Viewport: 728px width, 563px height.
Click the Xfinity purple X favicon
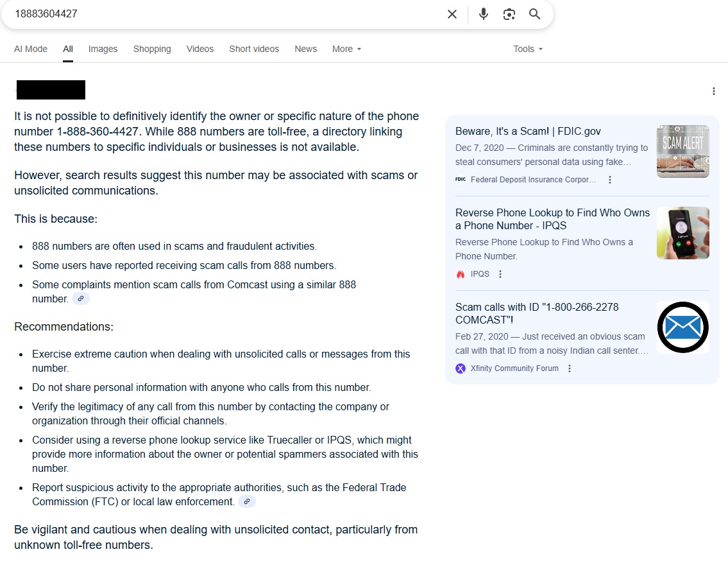(460, 368)
